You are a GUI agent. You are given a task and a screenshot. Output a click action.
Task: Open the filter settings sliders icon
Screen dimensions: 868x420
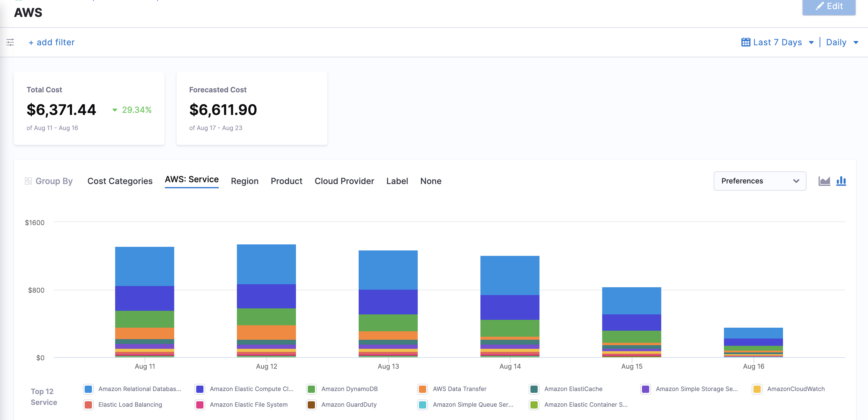(11, 42)
